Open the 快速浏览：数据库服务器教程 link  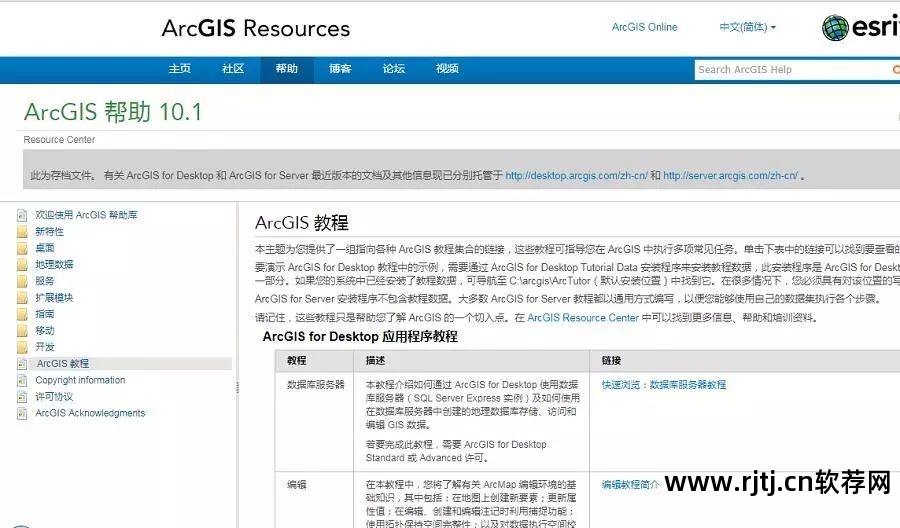(664, 385)
